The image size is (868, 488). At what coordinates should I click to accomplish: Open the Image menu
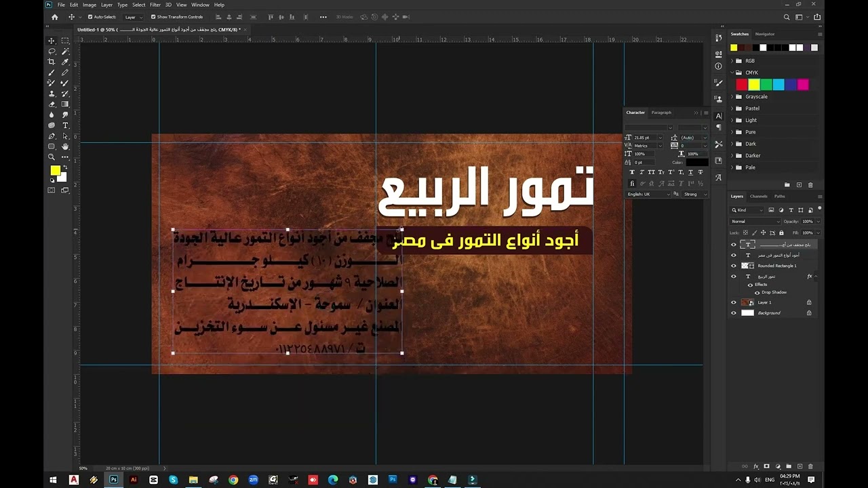click(90, 5)
